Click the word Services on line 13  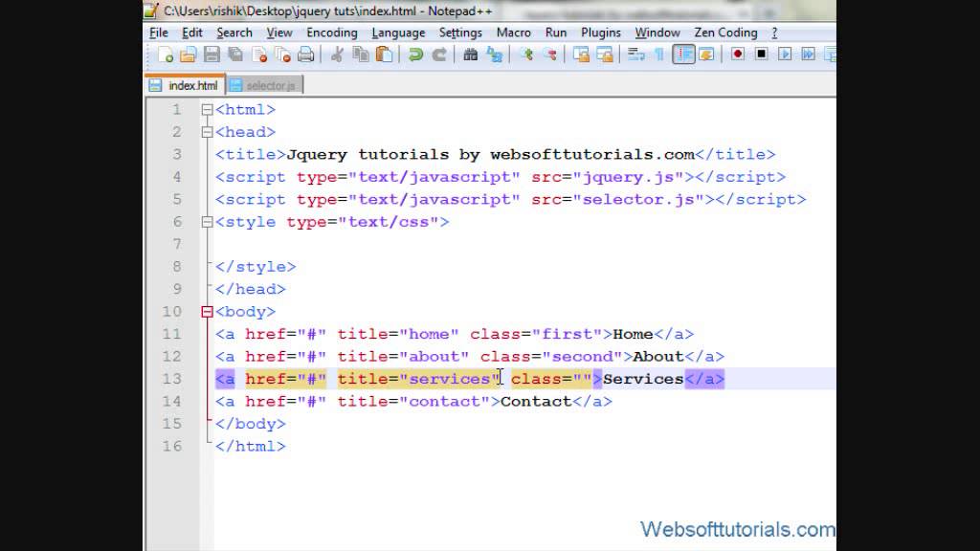643,379
